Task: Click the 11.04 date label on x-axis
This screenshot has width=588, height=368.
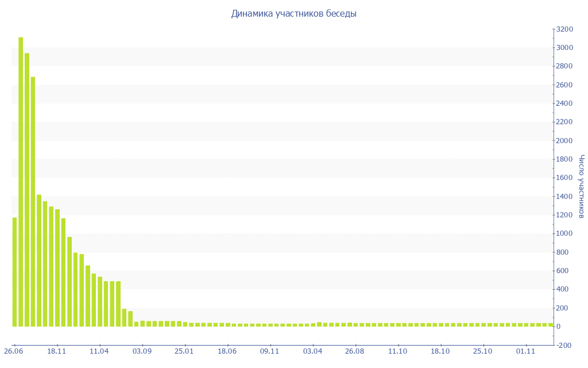Action: click(99, 351)
